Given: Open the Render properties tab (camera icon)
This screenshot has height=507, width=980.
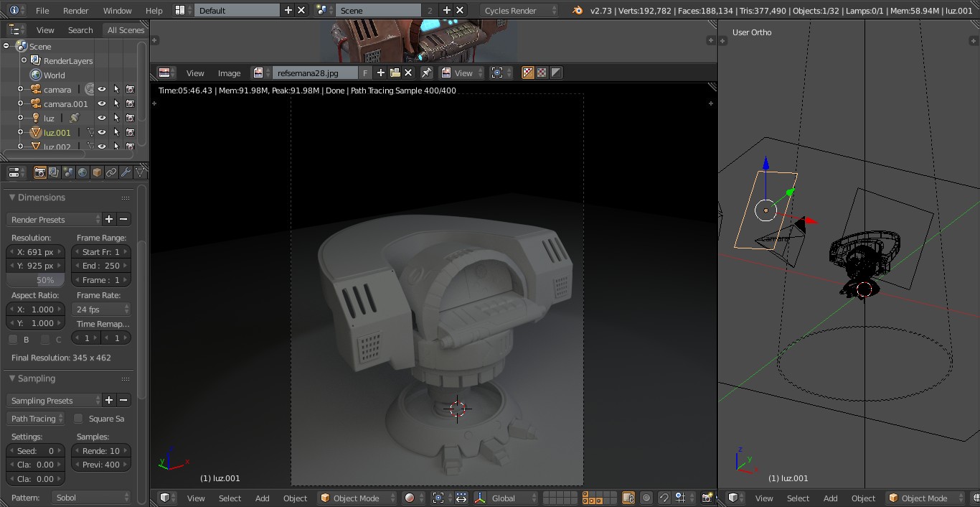Looking at the screenshot, I should pyautogui.click(x=40, y=172).
